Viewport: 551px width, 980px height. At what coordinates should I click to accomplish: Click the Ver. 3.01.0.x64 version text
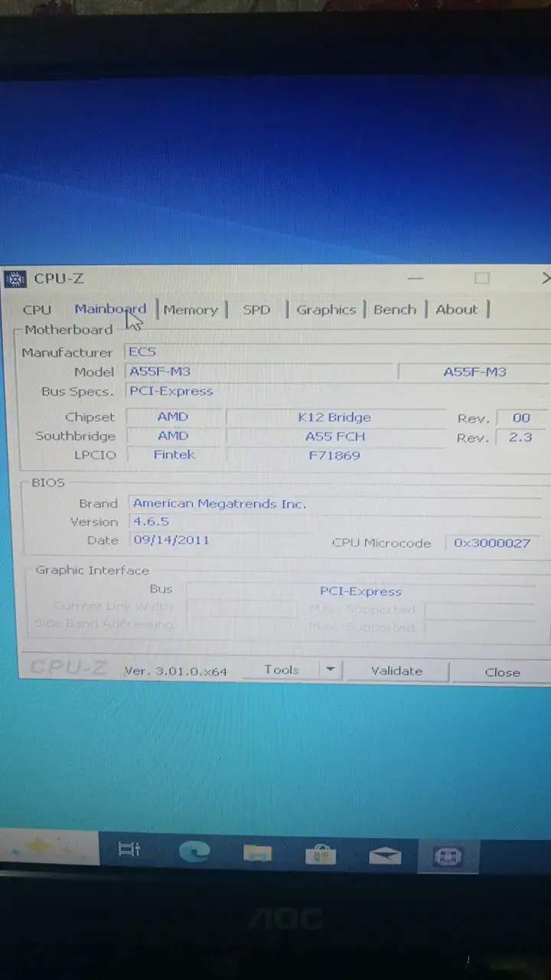pyautogui.click(x=176, y=671)
